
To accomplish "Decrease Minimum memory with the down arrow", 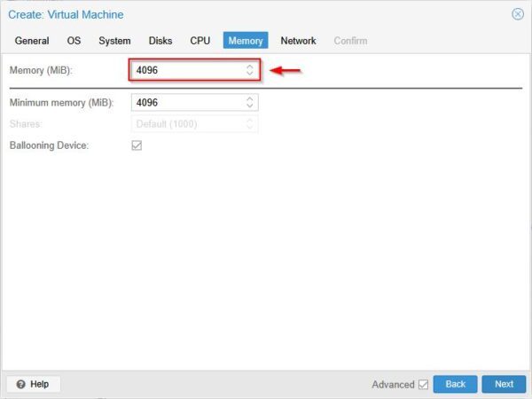I will tap(250, 106).
